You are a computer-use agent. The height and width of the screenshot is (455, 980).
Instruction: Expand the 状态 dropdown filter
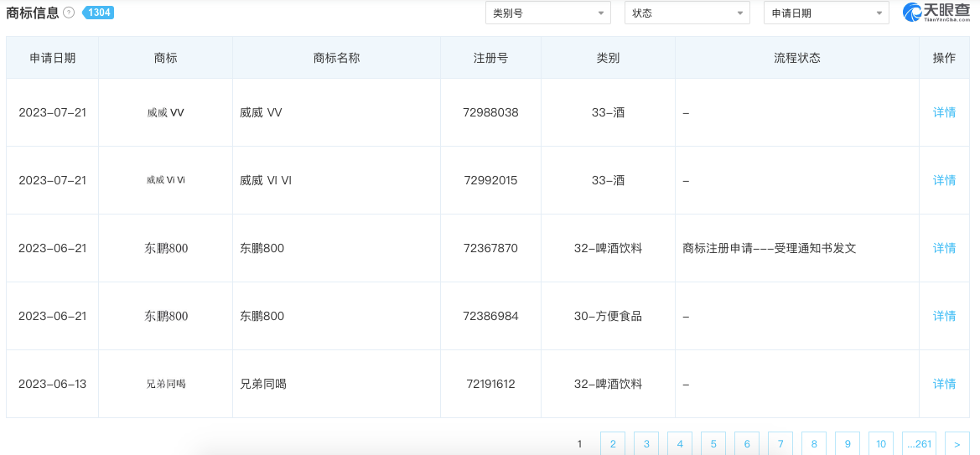(687, 13)
